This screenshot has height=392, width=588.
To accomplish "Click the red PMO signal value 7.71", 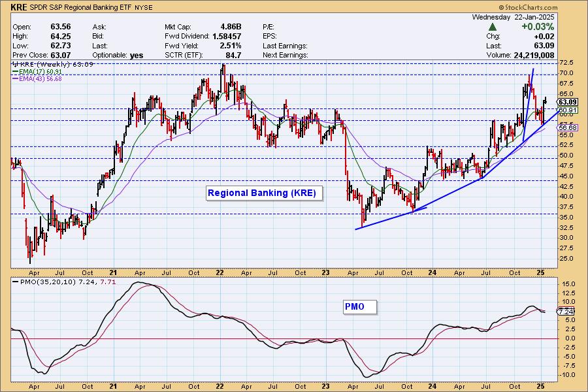I will click(x=108, y=282).
